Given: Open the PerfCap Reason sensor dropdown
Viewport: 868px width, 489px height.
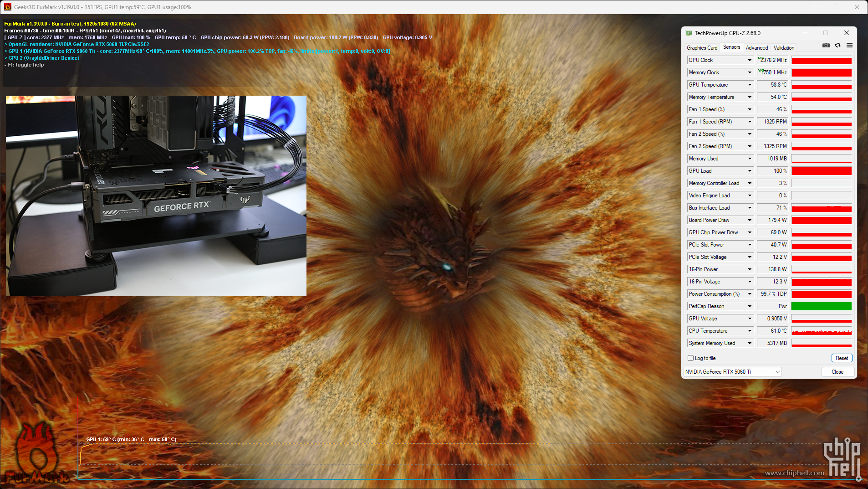Looking at the screenshot, I should tap(750, 306).
